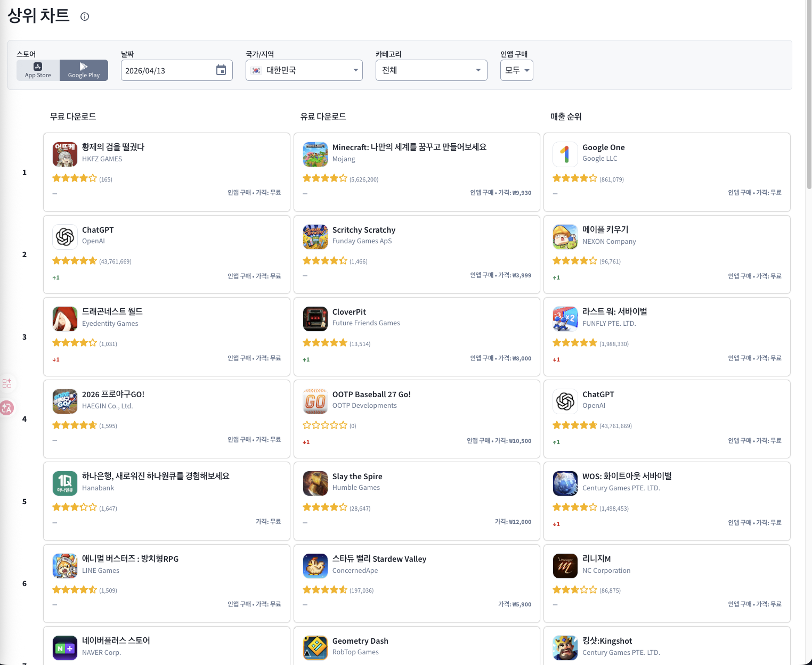Screen dimensions: 812x665
Task: Click the pink translate floating icon
Action: [x=7, y=408]
